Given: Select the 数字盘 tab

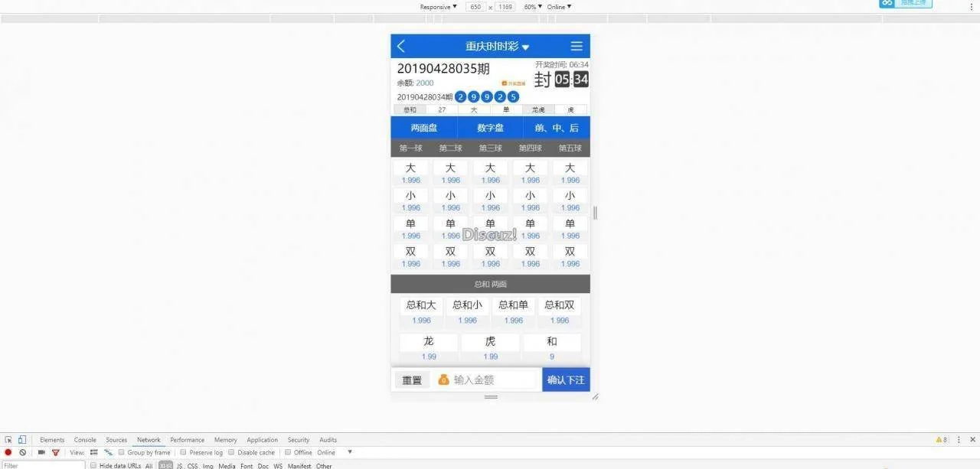Looking at the screenshot, I should pyautogui.click(x=490, y=128).
